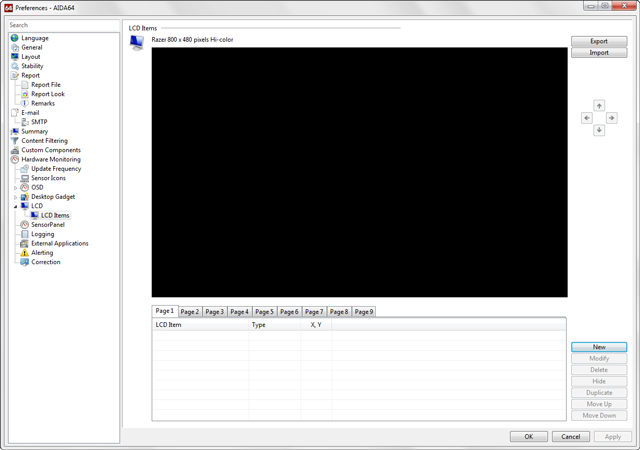Expand the Desktop Gadget tree node

coord(15,197)
